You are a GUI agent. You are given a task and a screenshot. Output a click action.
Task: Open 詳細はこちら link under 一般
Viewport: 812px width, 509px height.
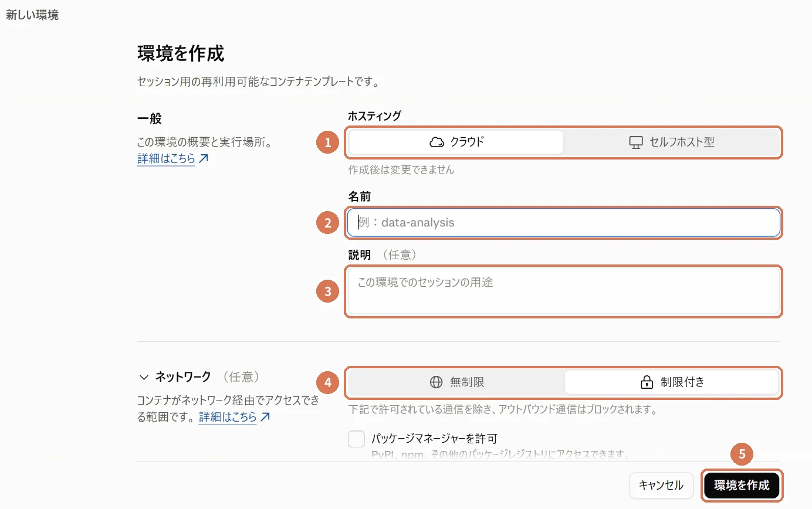(x=172, y=158)
